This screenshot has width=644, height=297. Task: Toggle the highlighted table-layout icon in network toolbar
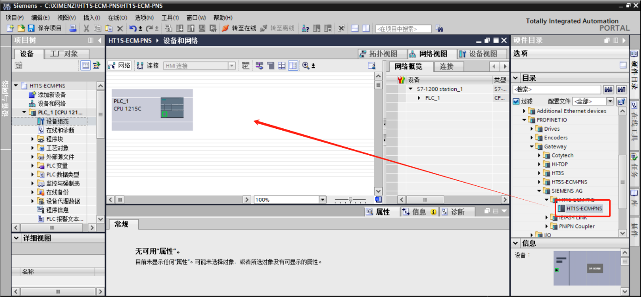[x=293, y=66]
